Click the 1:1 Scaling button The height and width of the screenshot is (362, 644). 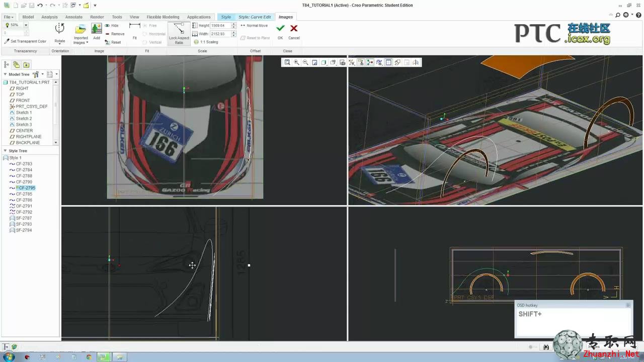pos(206,42)
